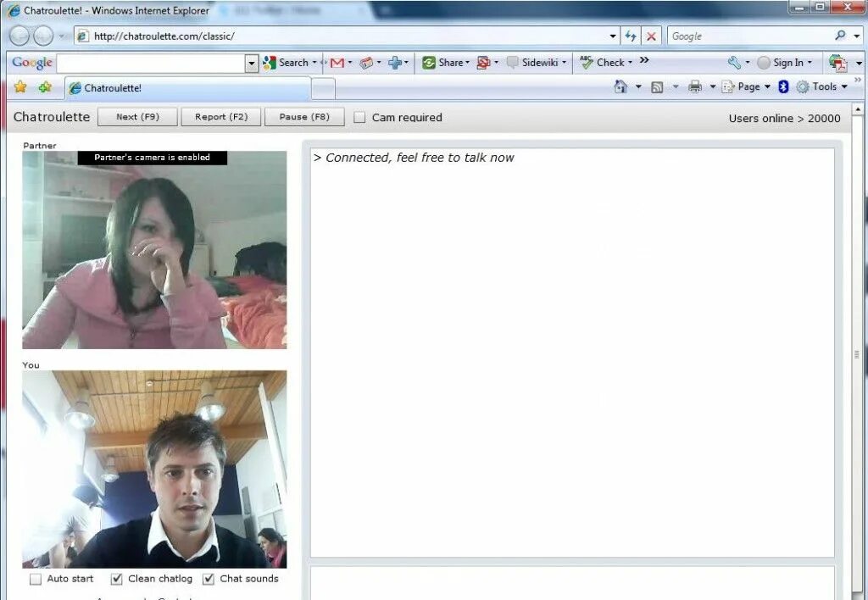Click the Add to Favorites star-plus icon

point(45,87)
